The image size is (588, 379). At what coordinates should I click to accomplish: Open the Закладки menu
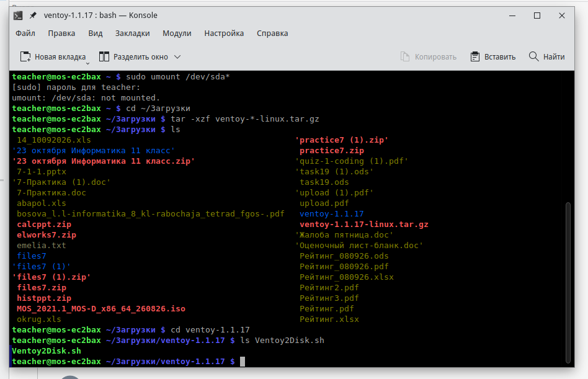132,33
